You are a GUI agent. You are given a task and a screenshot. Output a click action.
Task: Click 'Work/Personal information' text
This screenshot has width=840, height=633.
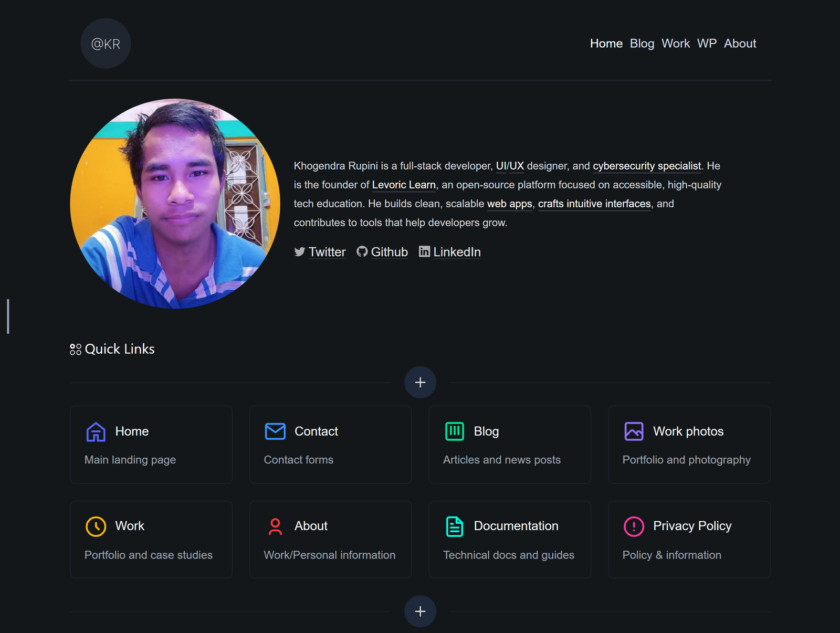(329, 555)
